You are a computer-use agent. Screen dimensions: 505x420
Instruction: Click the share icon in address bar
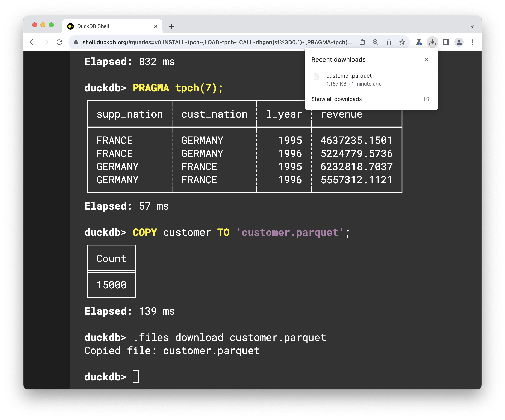[389, 42]
